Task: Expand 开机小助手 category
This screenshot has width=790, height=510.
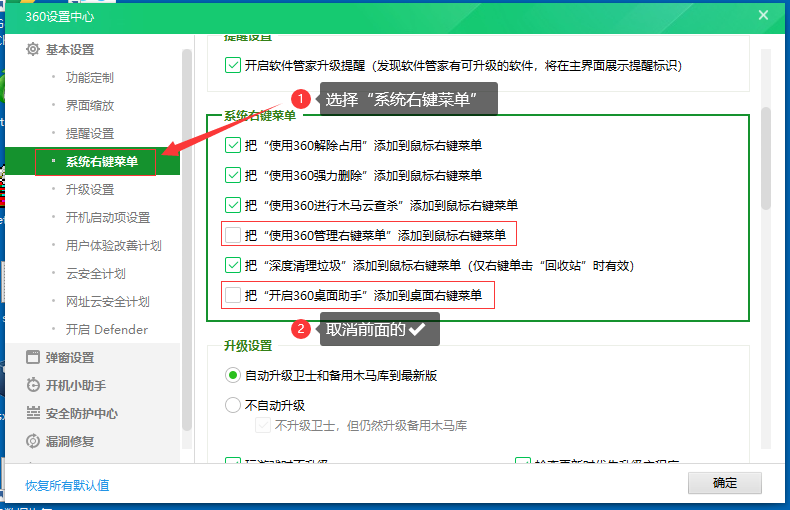Action: tap(76, 386)
